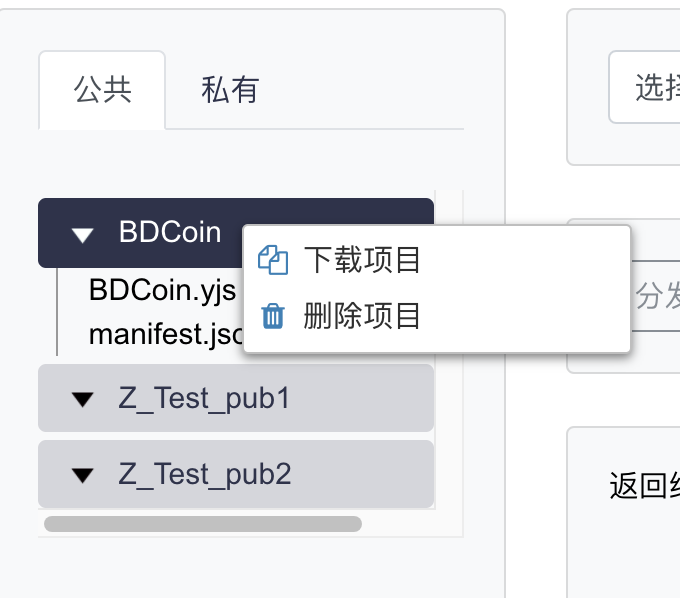The width and height of the screenshot is (680, 598).
Task: Open the BDCoin.yjs file
Action: [x=162, y=290]
